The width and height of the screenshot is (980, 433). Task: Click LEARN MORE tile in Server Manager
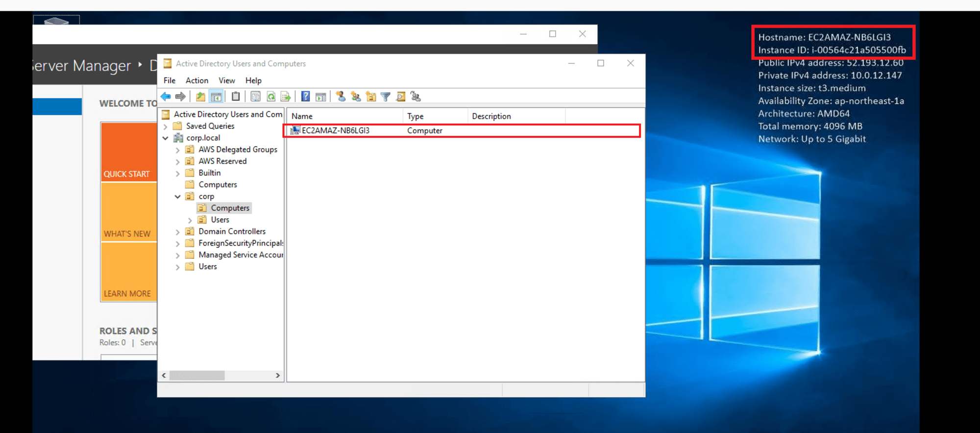(129, 272)
